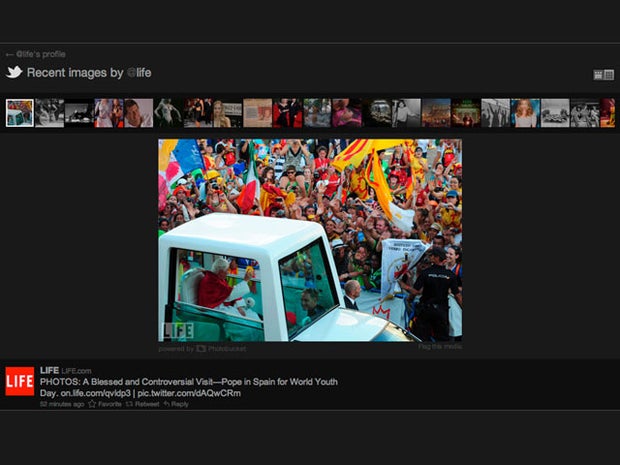The width and height of the screenshot is (620, 465).
Task: Open the orange city skyline thumbnail
Action: pos(436,113)
